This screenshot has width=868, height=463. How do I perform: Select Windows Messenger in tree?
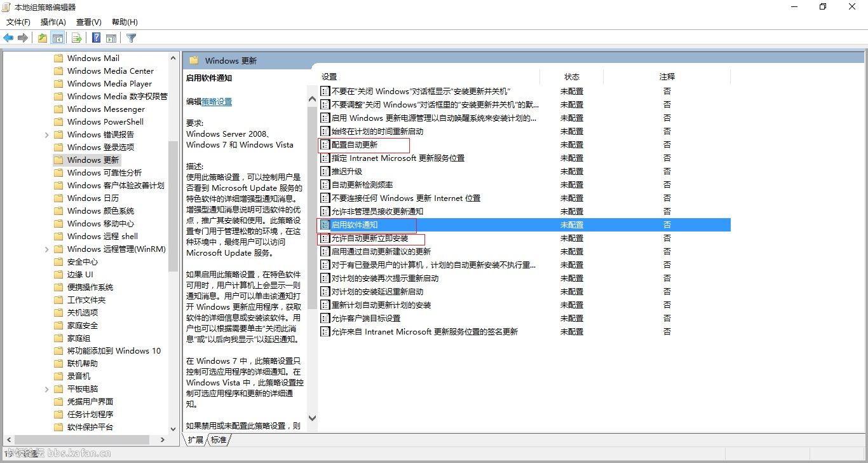[106, 109]
